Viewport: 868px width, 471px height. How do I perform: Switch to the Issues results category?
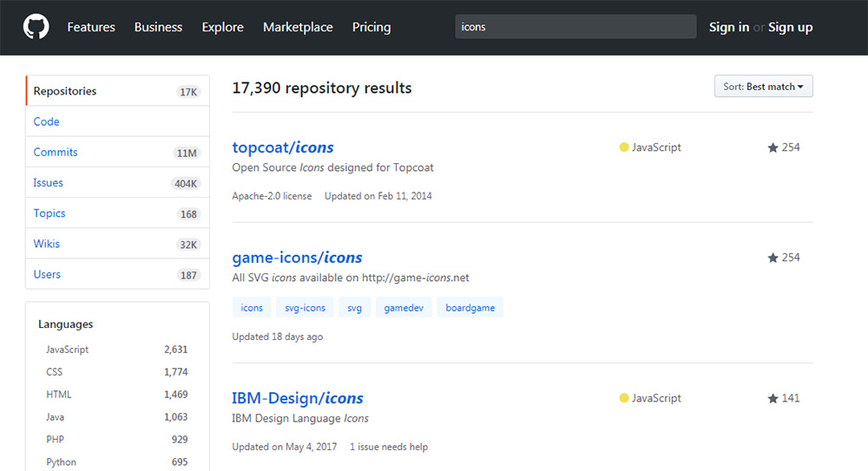click(x=49, y=183)
